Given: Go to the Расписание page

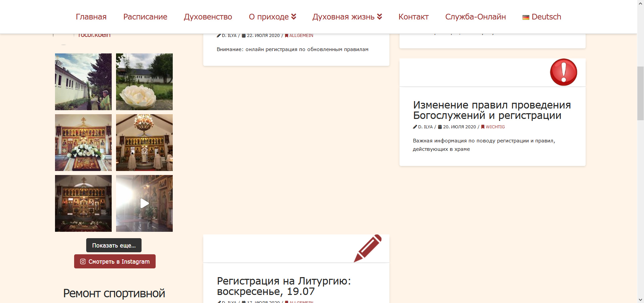Looking at the screenshot, I should click(x=145, y=17).
